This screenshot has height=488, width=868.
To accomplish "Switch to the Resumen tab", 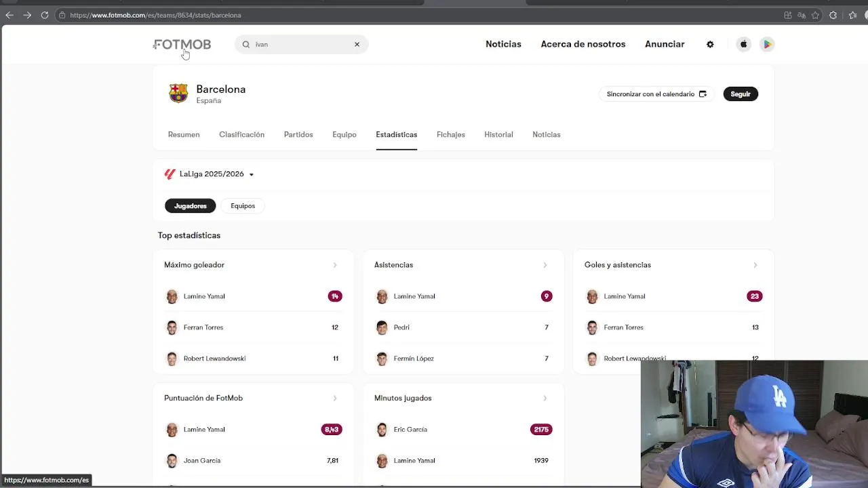I will 184,134.
